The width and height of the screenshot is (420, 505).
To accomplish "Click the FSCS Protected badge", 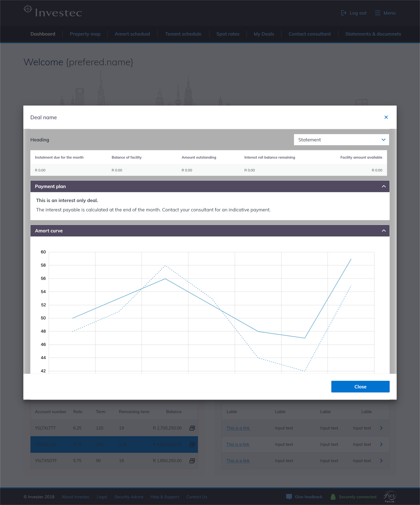I will (390, 497).
